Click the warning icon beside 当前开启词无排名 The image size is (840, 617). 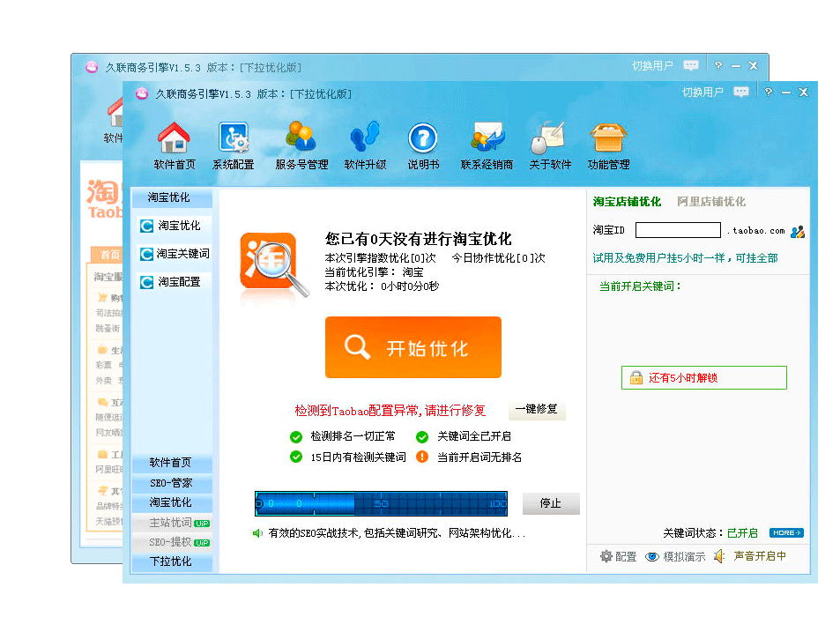point(422,457)
